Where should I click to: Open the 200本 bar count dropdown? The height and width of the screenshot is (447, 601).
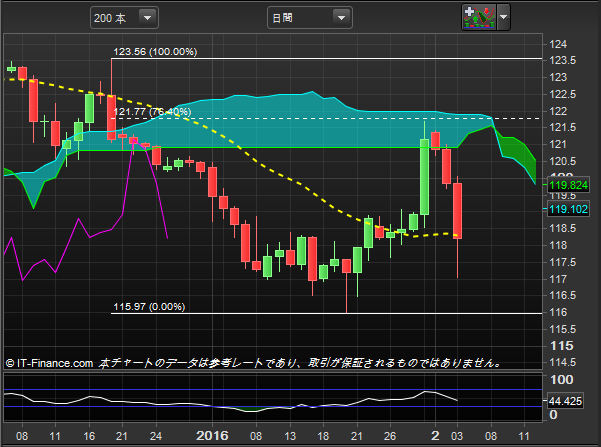[124, 18]
